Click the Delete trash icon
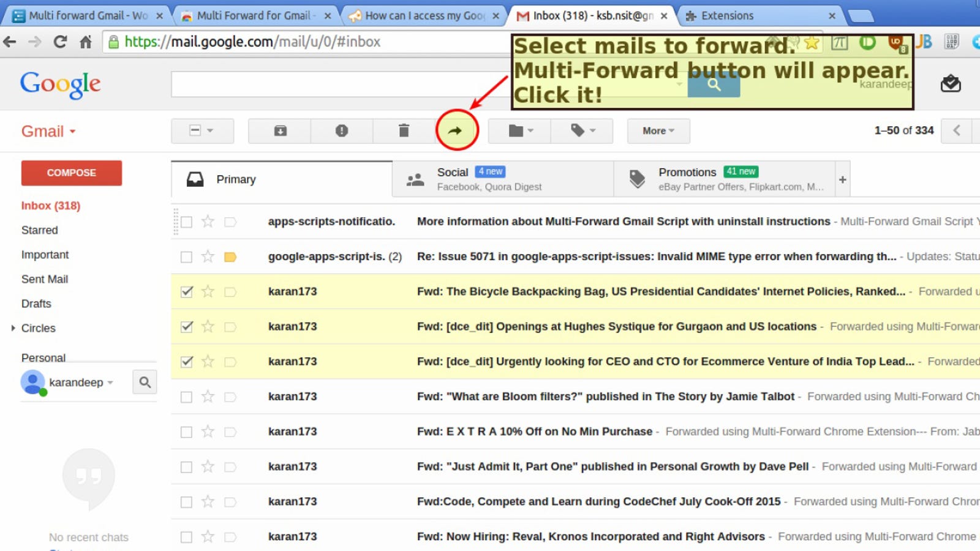Image resolution: width=980 pixels, height=551 pixels. click(x=404, y=130)
